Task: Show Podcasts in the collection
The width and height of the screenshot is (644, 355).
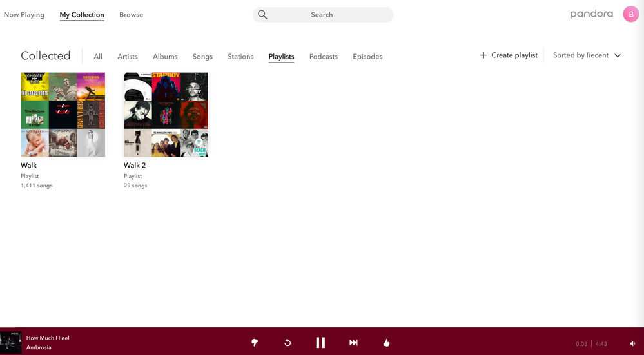Action: pos(323,57)
